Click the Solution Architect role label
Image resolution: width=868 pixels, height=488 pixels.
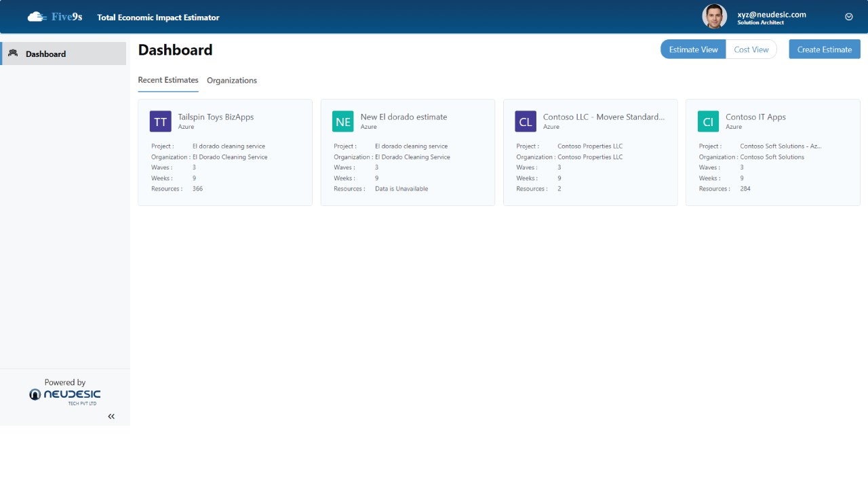pyautogui.click(x=760, y=23)
